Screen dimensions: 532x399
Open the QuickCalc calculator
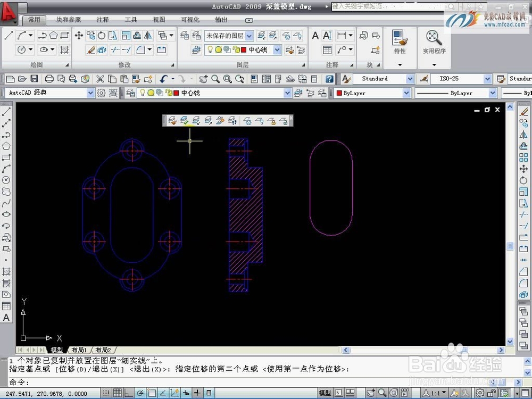tap(314, 79)
